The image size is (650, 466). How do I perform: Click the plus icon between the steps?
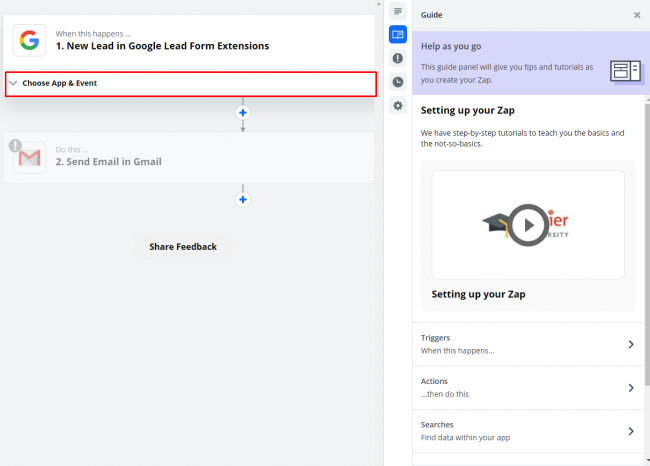[242, 112]
